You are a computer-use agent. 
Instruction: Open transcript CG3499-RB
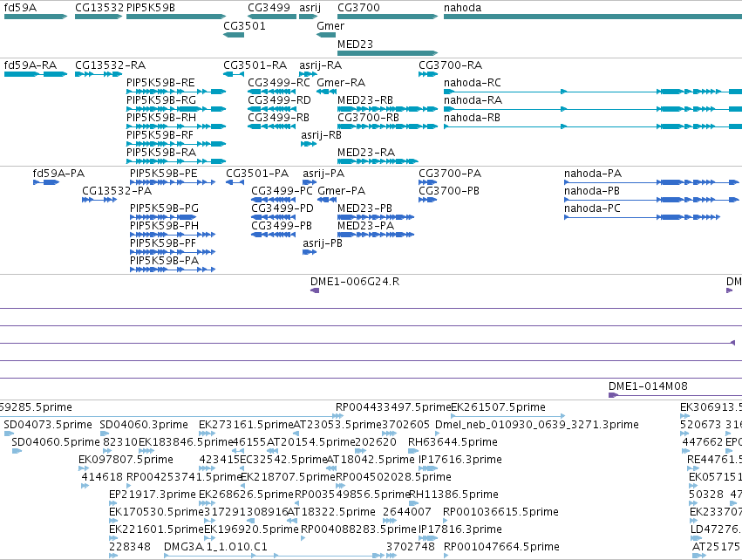point(279,118)
